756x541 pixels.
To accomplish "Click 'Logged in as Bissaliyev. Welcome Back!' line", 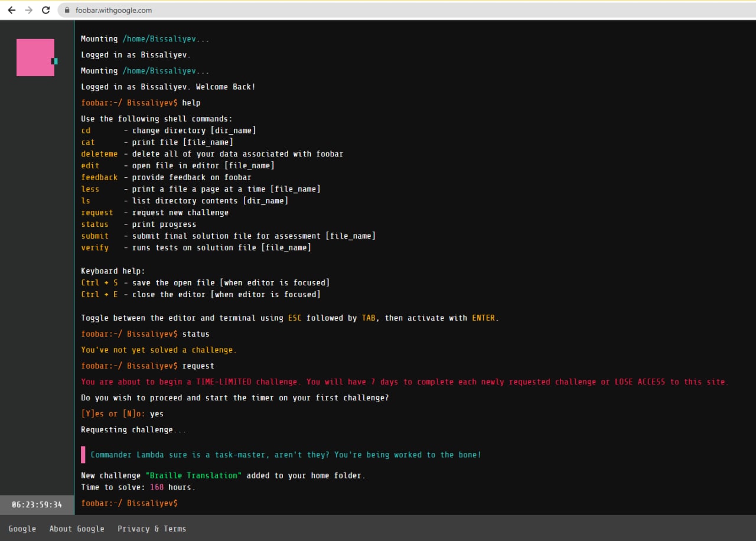I will point(168,87).
